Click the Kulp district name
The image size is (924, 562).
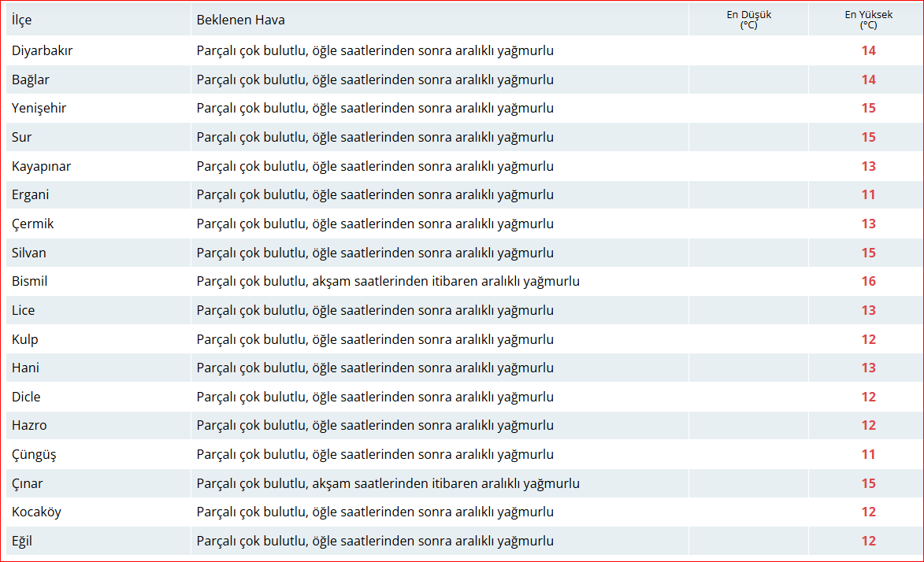click(x=25, y=339)
